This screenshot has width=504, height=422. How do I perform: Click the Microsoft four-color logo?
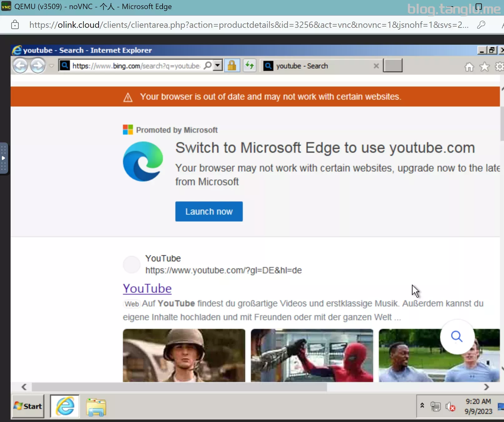pos(128,130)
